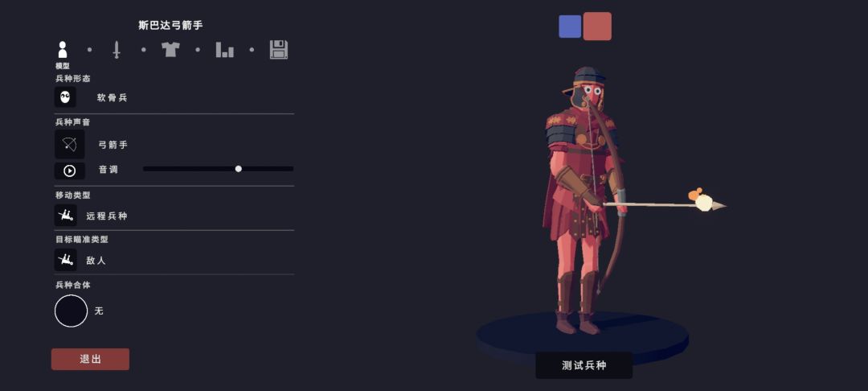
Task: Open the 弓箭手 voice type selection
Action: pos(113,145)
